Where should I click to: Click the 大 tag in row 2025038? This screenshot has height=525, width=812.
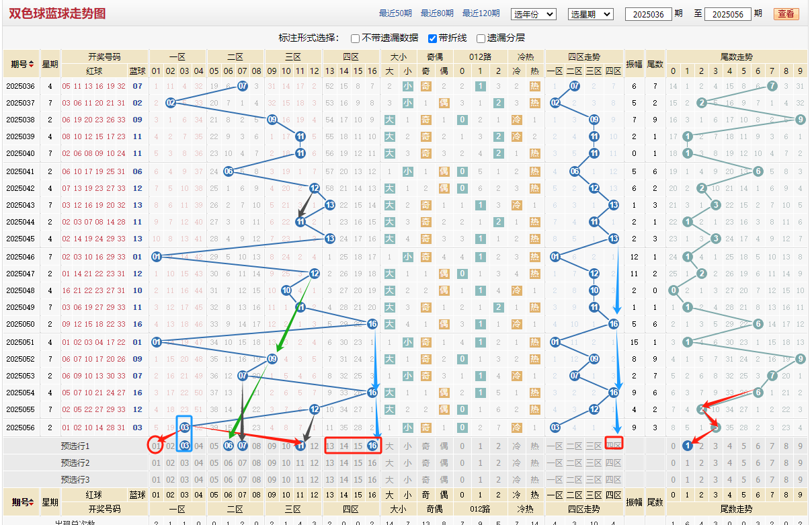pyautogui.click(x=390, y=120)
